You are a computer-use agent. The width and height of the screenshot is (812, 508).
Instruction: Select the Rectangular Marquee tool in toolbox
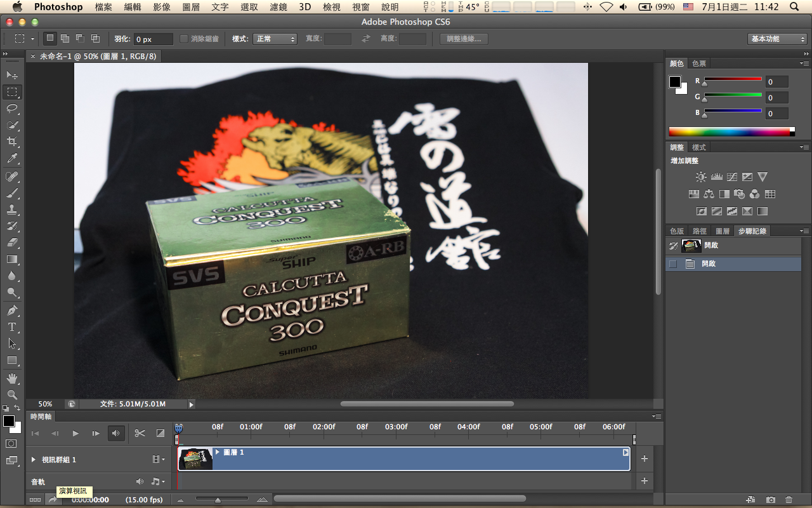click(12, 92)
